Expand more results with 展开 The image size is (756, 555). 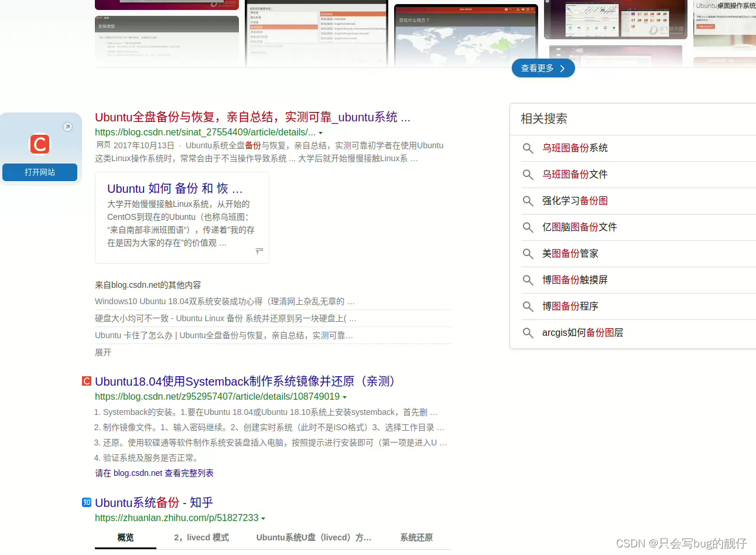coord(103,352)
